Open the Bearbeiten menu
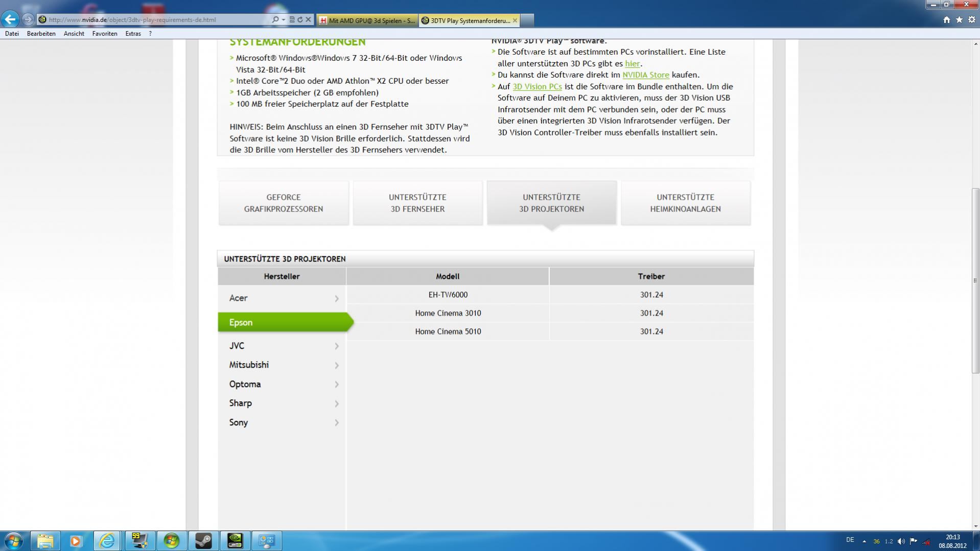This screenshot has height=551, width=980. (41, 34)
